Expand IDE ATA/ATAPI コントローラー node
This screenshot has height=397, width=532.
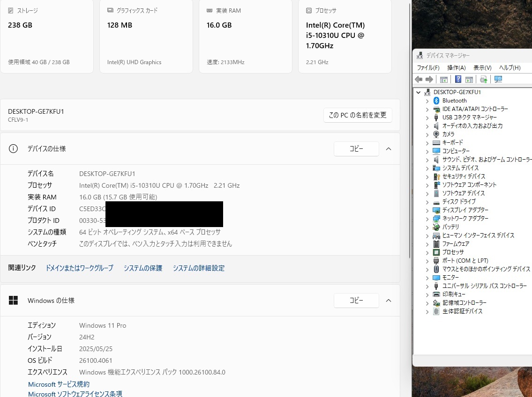click(x=427, y=109)
